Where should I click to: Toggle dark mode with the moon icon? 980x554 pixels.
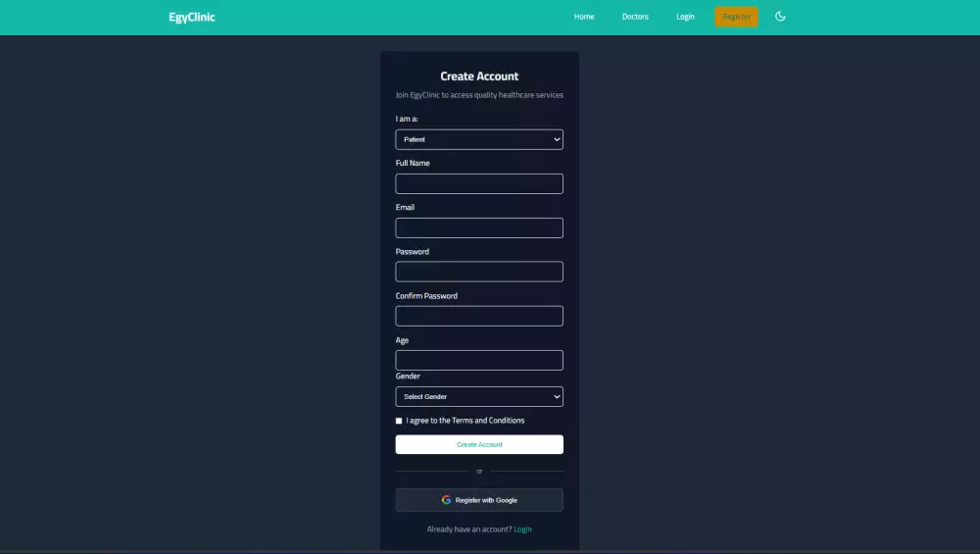click(x=780, y=17)
